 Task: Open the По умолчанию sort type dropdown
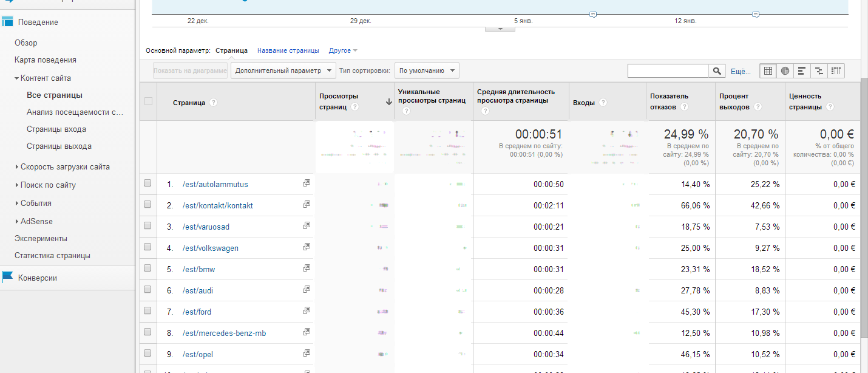pos(427,70)
